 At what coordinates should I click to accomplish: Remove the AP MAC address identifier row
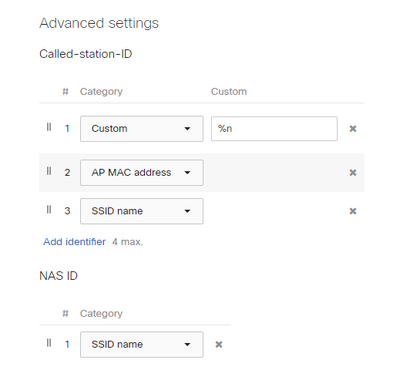[x=353, y=173]
